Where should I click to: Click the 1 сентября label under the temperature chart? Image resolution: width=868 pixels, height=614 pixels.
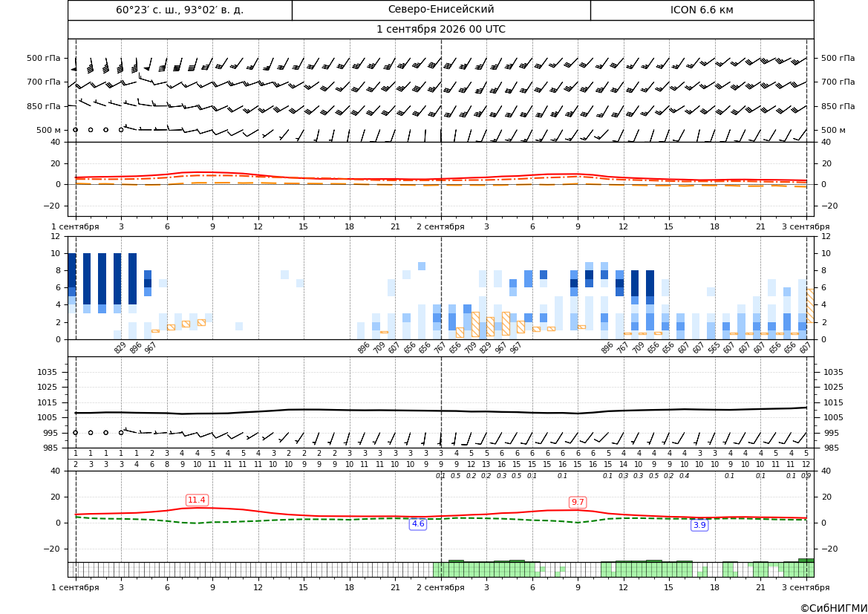click(75, 226)
